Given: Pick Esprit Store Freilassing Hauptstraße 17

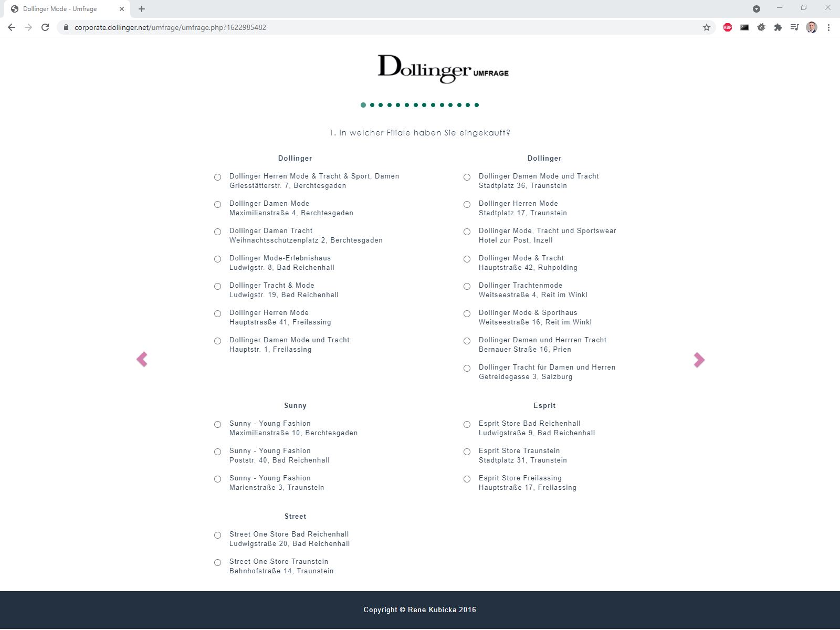Looking at the screenshot, I should (467, 479).
